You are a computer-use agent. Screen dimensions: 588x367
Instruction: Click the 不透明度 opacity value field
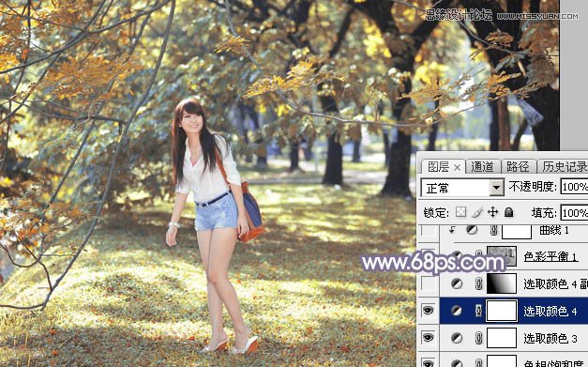click(x=574, y=187)
